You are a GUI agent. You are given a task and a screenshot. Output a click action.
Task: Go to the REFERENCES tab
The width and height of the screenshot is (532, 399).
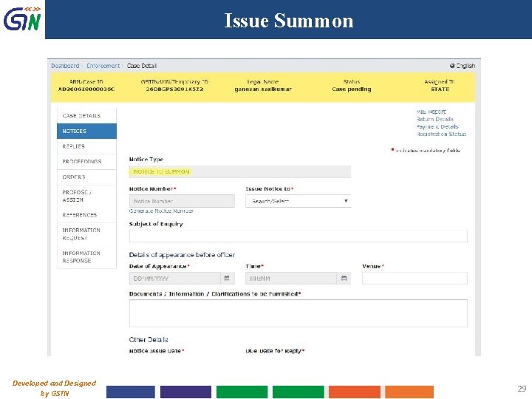[86, 215]
